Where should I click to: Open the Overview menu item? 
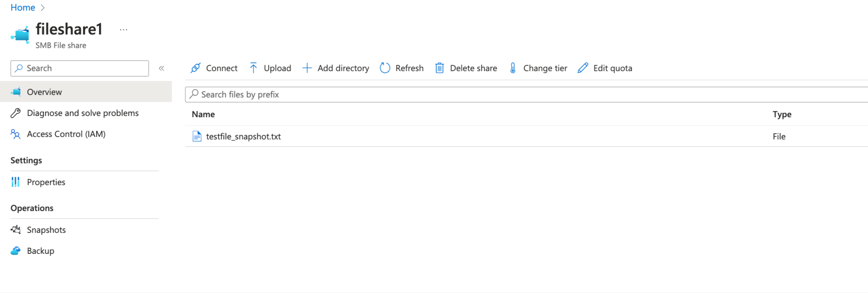[86, 92]
